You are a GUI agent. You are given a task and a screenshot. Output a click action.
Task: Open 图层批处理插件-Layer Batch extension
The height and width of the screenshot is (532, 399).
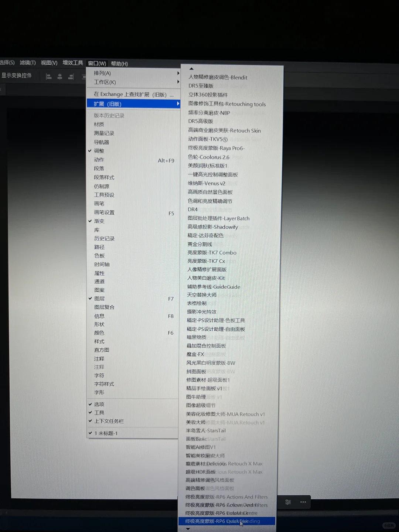pyautogui.click(x=219, y=218)
